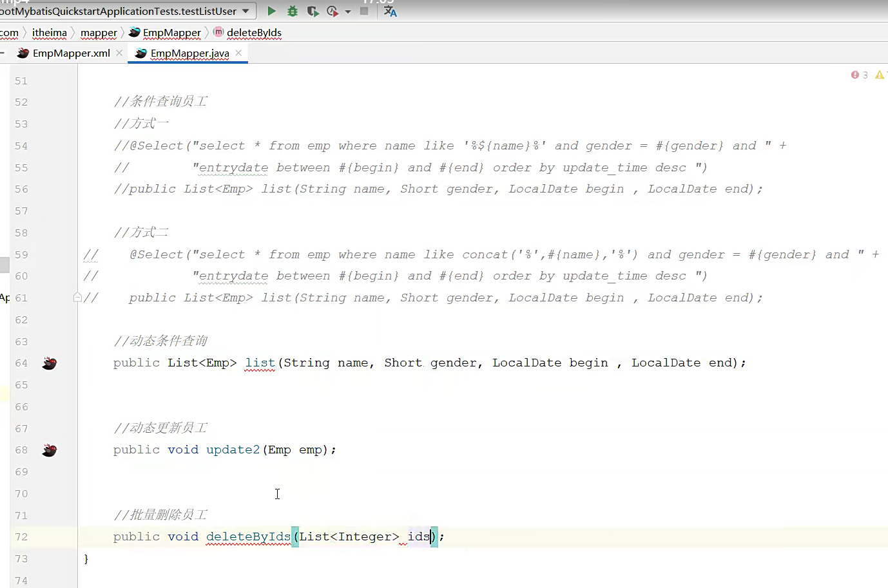Viewport: 888px width, 588px height.
Task: Click 'entrydate' on line 55
Action: coord(233,167)
